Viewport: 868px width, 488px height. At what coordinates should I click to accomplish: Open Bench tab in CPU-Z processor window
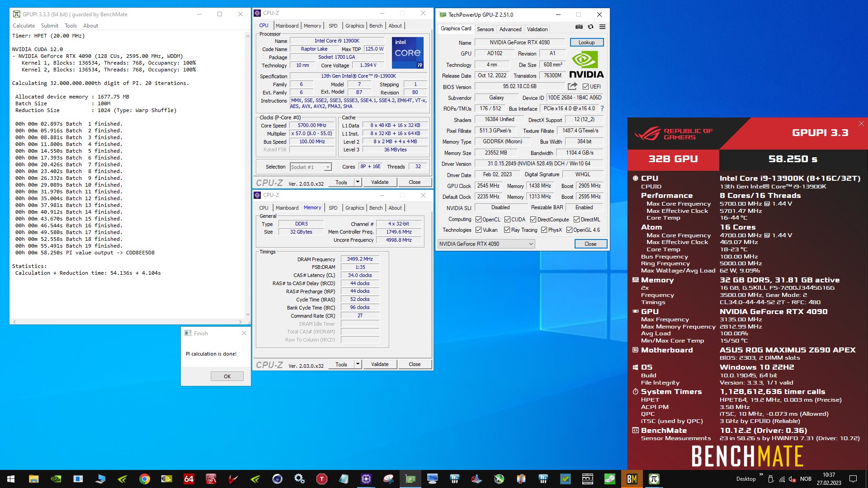(376, 26)
